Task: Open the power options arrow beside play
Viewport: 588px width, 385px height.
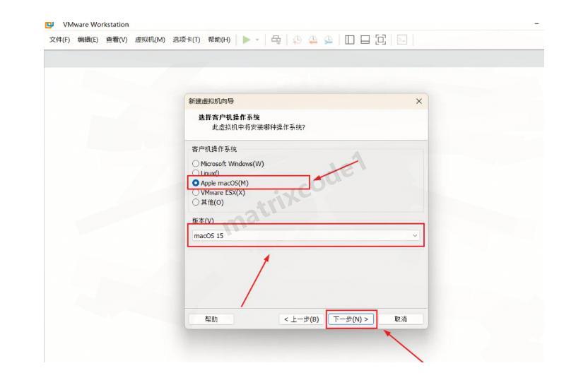Action: 257,40
